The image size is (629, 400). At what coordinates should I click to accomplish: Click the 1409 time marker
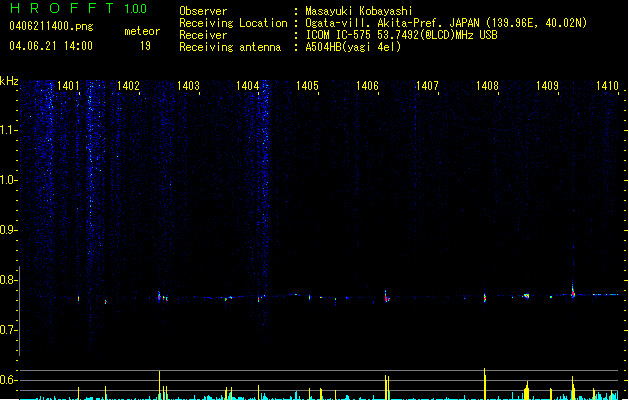[x=547, y=86]
